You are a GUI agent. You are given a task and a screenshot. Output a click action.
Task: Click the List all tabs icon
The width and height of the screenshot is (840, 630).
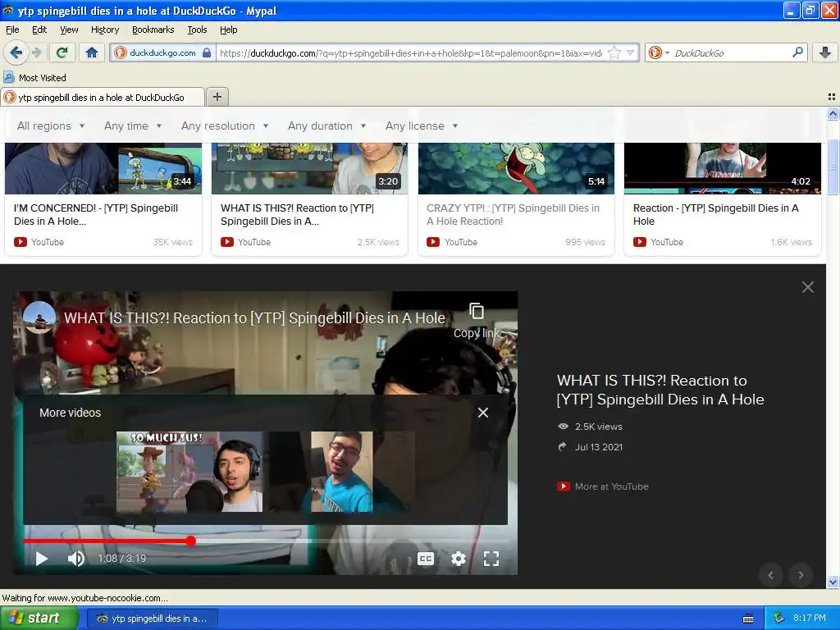coord(832,97)
